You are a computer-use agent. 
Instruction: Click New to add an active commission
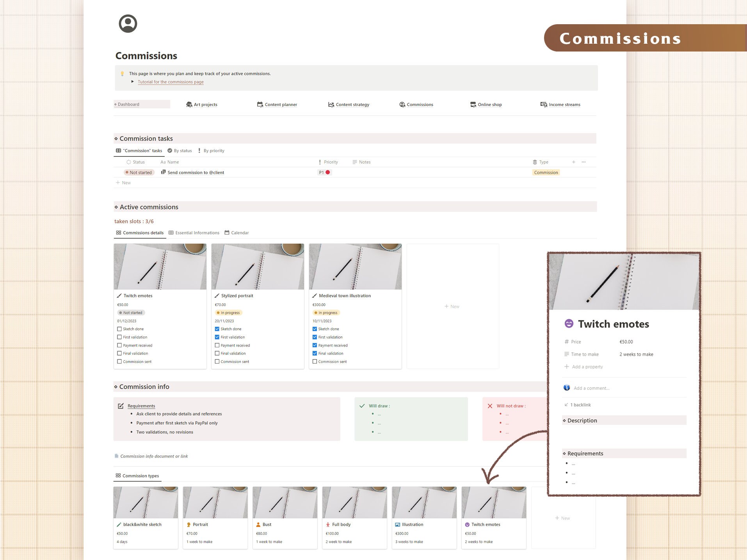(x=452, y=306)
